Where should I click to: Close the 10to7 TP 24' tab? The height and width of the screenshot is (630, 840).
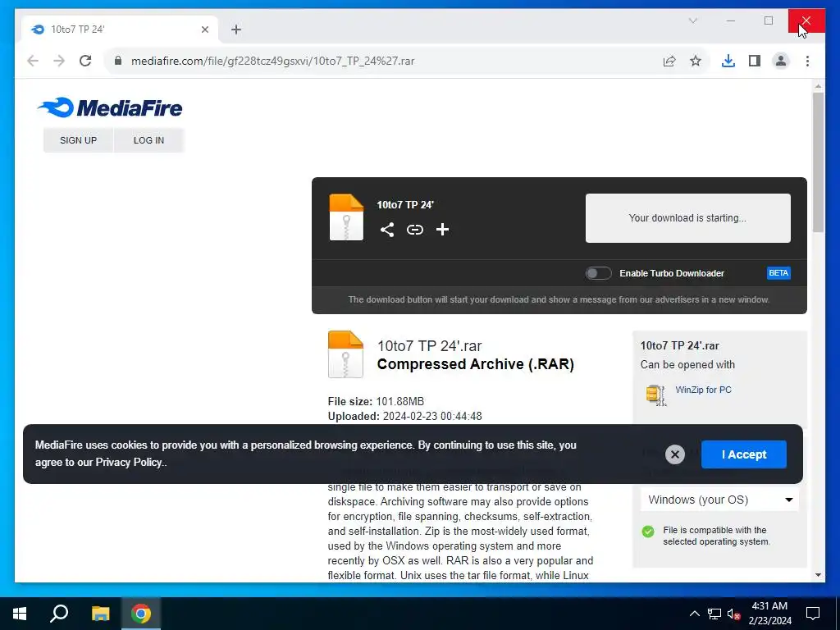(x=204, y=30)
